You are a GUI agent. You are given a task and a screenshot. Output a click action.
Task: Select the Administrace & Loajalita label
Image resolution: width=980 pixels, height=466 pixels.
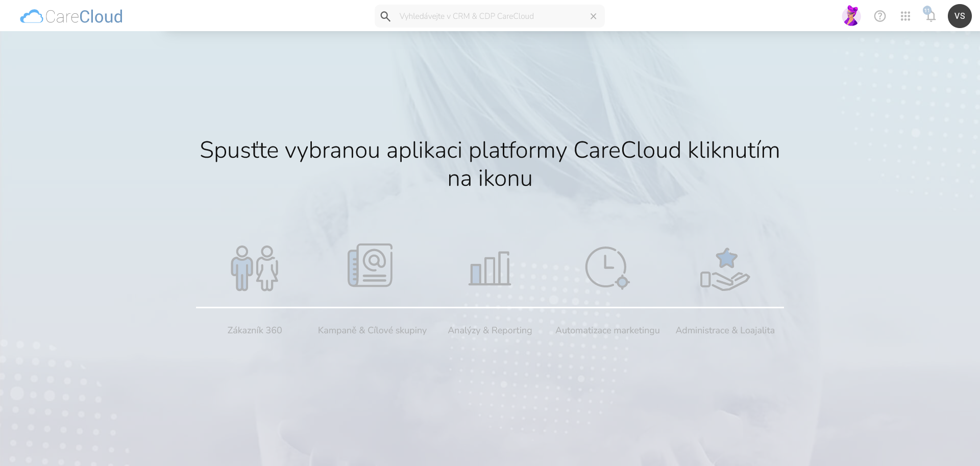point(725,330)
